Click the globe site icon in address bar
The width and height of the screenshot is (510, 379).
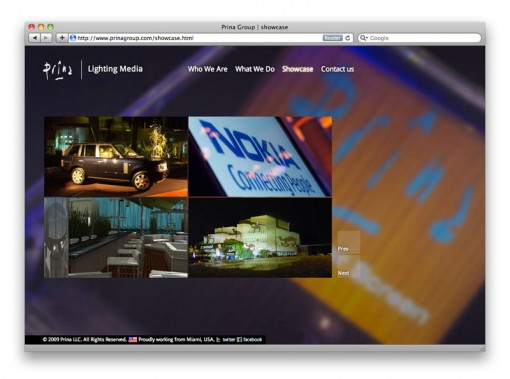coord(73,38)
